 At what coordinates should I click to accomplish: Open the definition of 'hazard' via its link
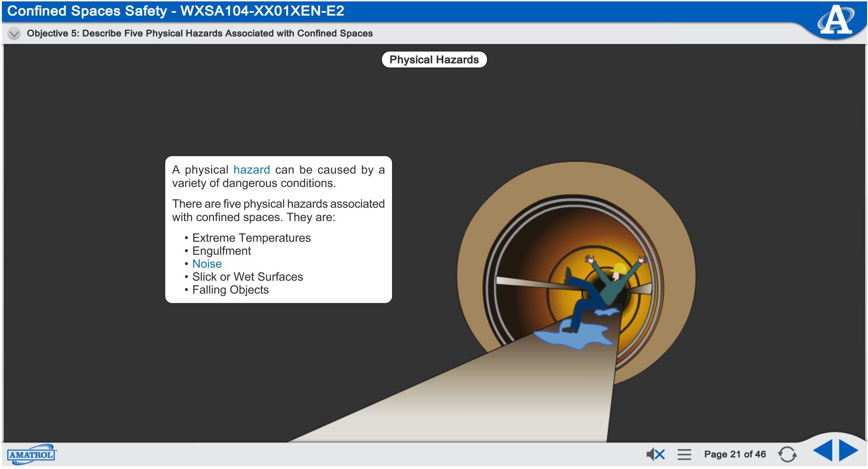[252, 169]
